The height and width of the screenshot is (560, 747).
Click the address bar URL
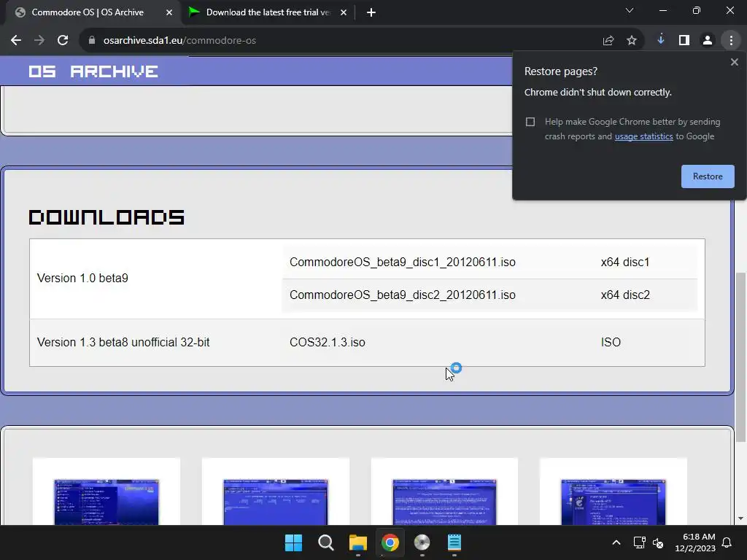click(179, 41)
